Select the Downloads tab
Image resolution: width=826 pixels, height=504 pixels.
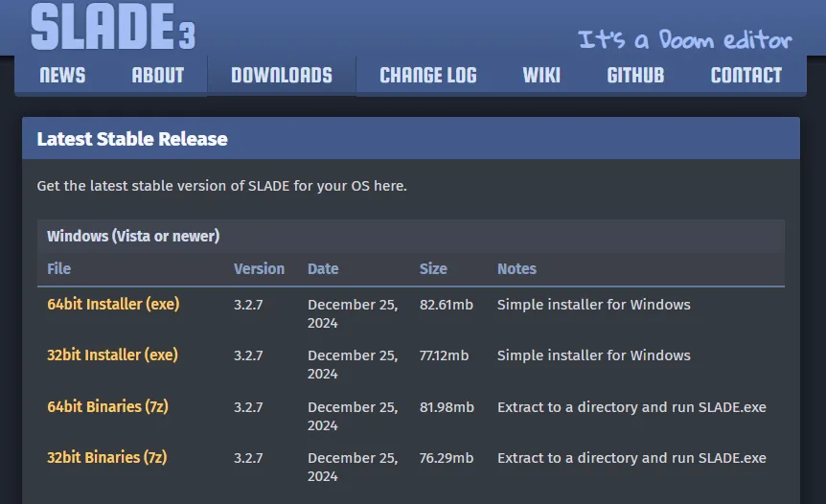(x=282, y=76)
